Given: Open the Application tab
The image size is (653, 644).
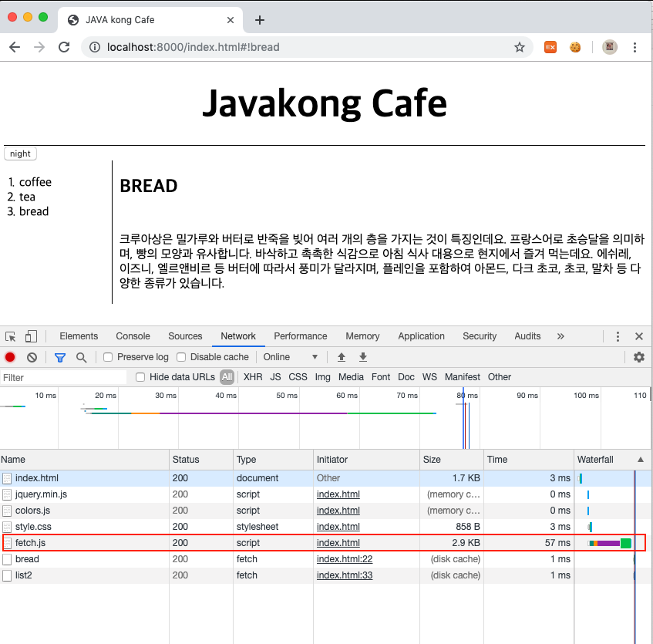Looking at the screenshot, I should (421, 336).
